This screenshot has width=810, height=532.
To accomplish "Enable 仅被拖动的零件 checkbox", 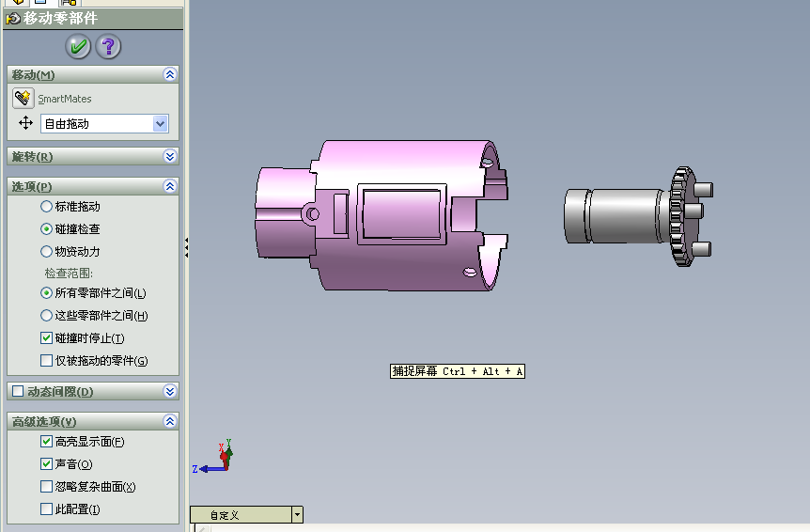I will pos(46,361).
